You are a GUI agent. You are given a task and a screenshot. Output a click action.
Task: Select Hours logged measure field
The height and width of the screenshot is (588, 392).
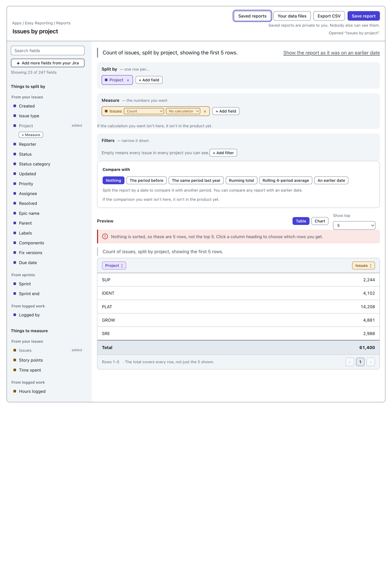click(48, 392)
